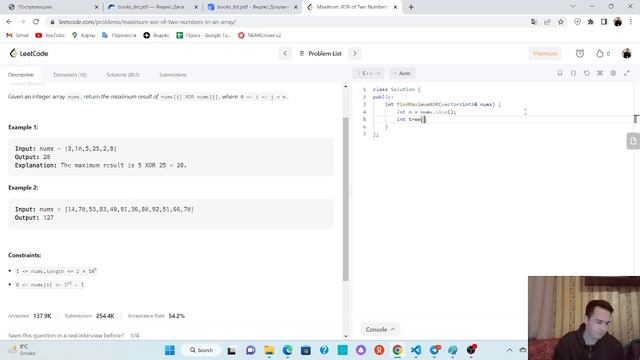This screenshot has width=640, height=360.
Task: Expand the code editor to fullscreen
Action: pyautogui.click(x=627, y=73)
